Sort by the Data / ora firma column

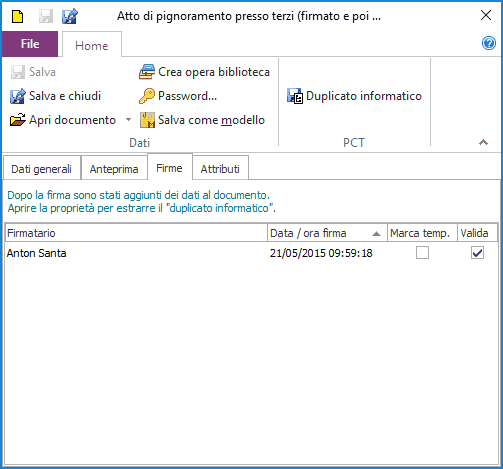pos(327,233)
